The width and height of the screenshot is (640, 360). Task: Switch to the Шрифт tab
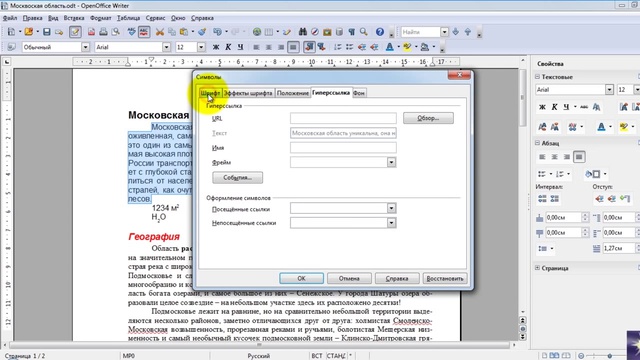click(x=210, y=93)
